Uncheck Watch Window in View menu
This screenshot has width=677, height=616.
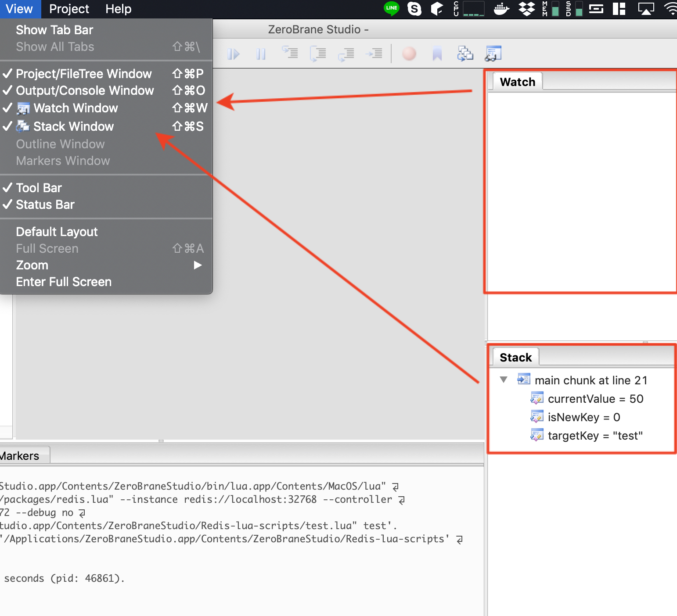(76, 108)
